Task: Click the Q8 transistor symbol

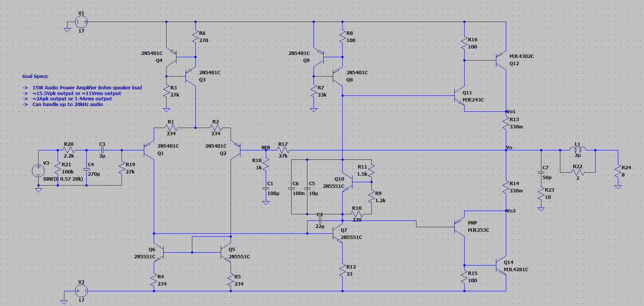Action: pyautogui.click(x=337, y=76)
